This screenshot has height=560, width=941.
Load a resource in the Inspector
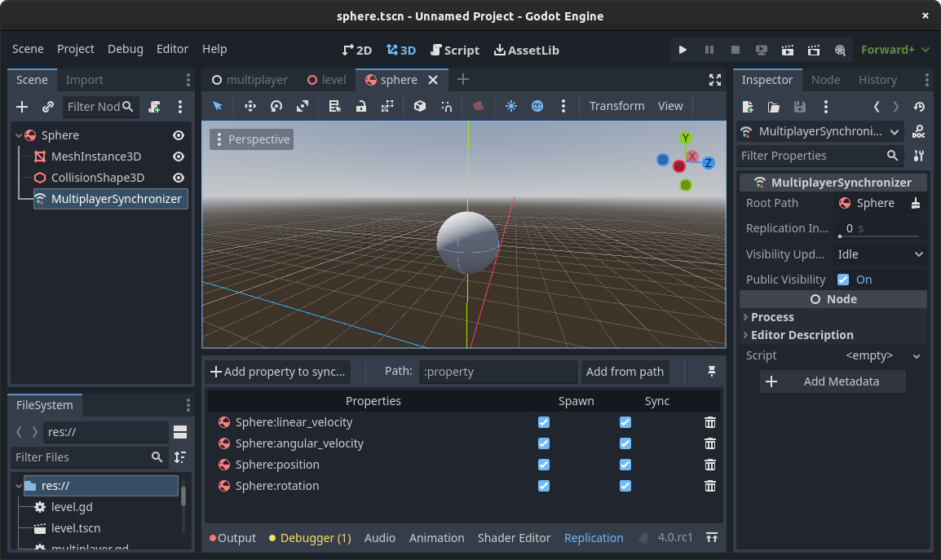tap(774, 107)
